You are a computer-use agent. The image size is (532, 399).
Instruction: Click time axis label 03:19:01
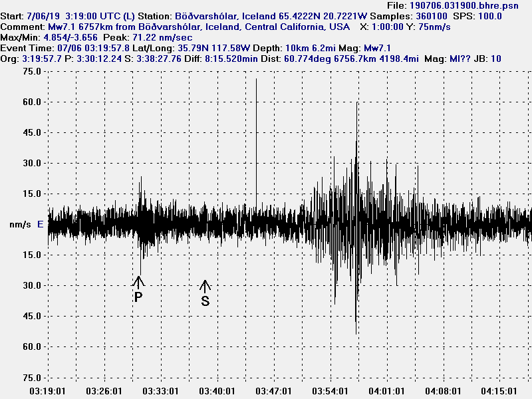pos(47,391)
